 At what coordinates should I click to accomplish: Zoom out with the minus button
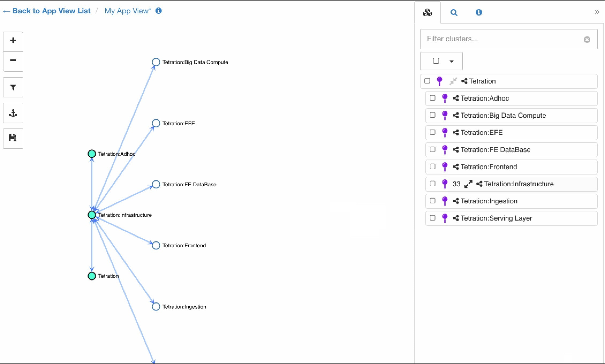coord(13,61)
